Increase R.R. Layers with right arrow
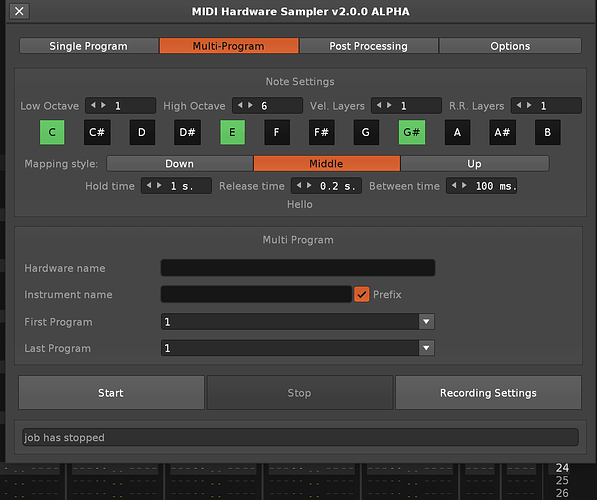 point(529,105)
